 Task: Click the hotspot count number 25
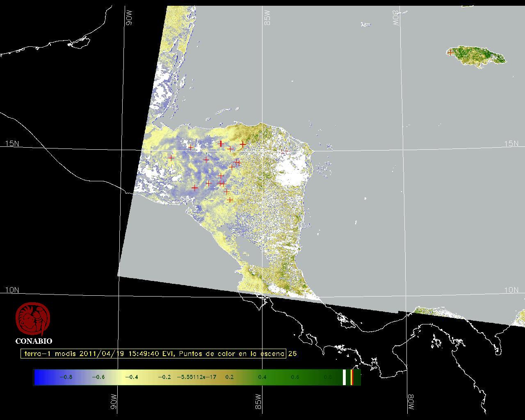tap(292, 354)
